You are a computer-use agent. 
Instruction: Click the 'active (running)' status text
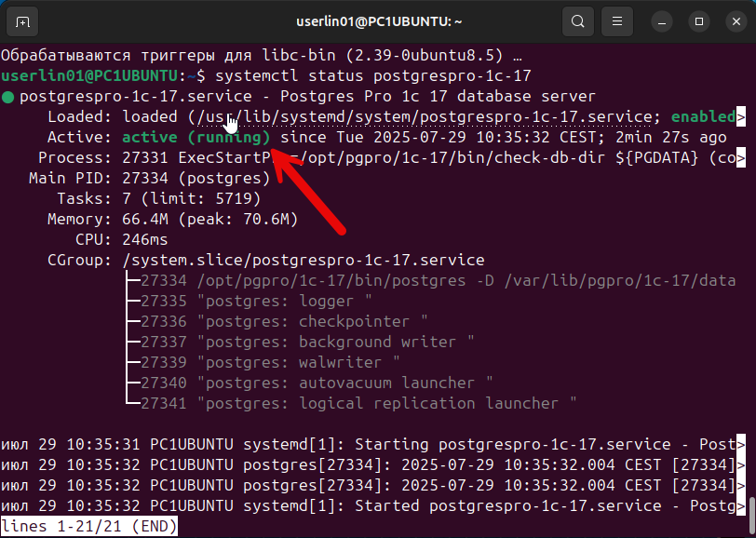pos(196,137)
